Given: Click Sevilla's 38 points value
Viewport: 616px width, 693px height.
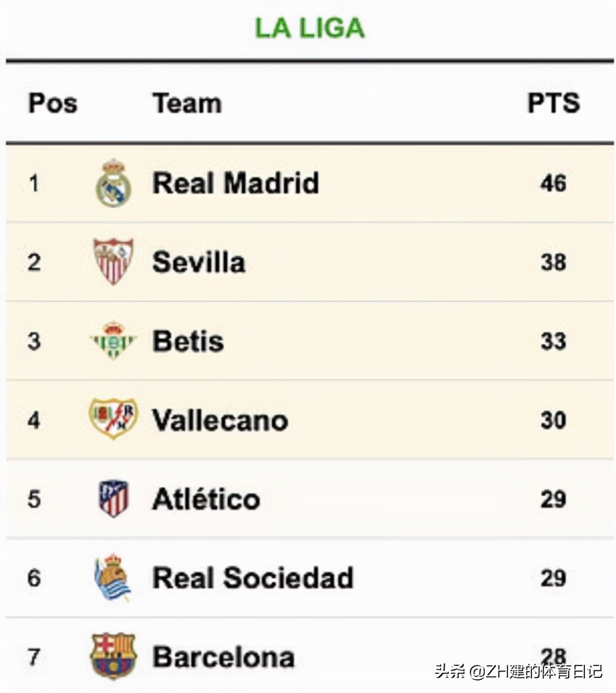Looking at the screenshot, I should pyautogui.click(x=553, y=262).
